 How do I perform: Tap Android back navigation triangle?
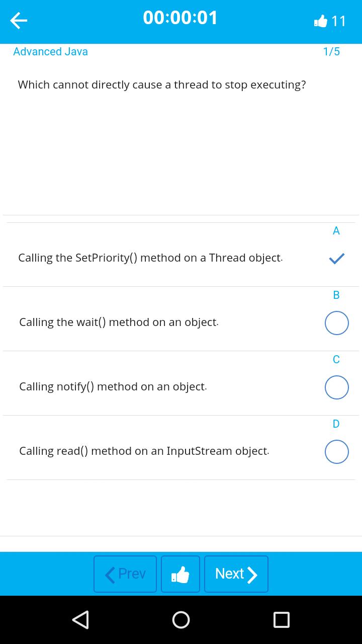click(80, 619)
